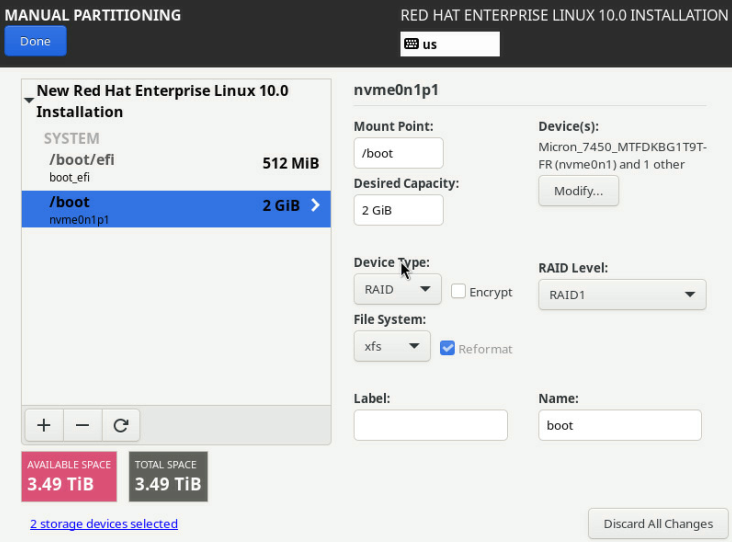Viewport: 732px width, 542px height.
Task: Click the plus icon to add mount point
Action: click(x=43, y=425)
